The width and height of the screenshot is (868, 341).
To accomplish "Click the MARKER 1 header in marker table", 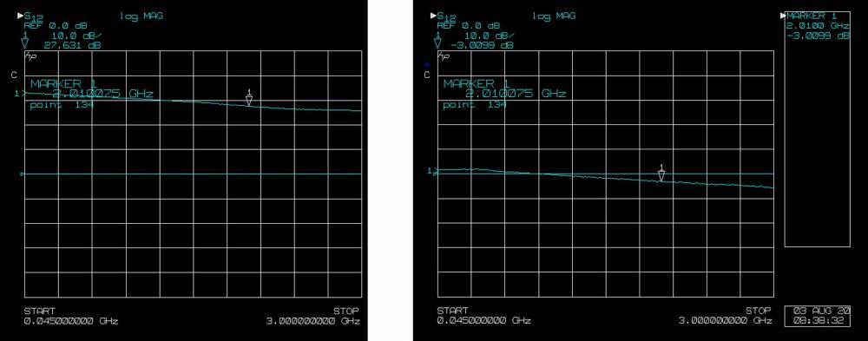I will pyautogui.click(x=813, y=16).
